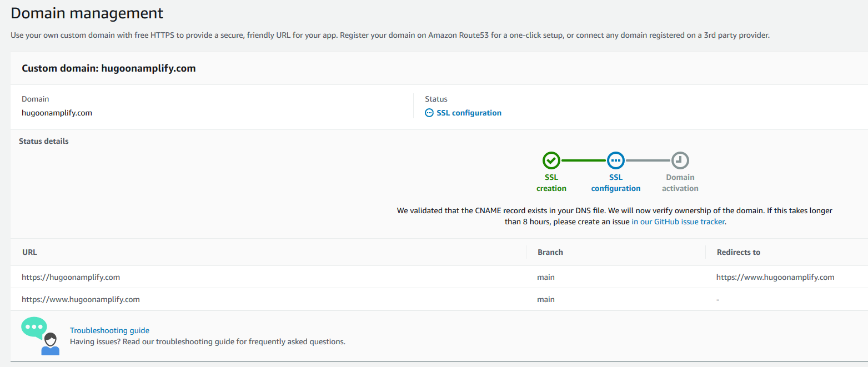Click the green SSL creation checkmark icon
The width and height of the screenshot is (868, 367).
(x=551, y=160)
